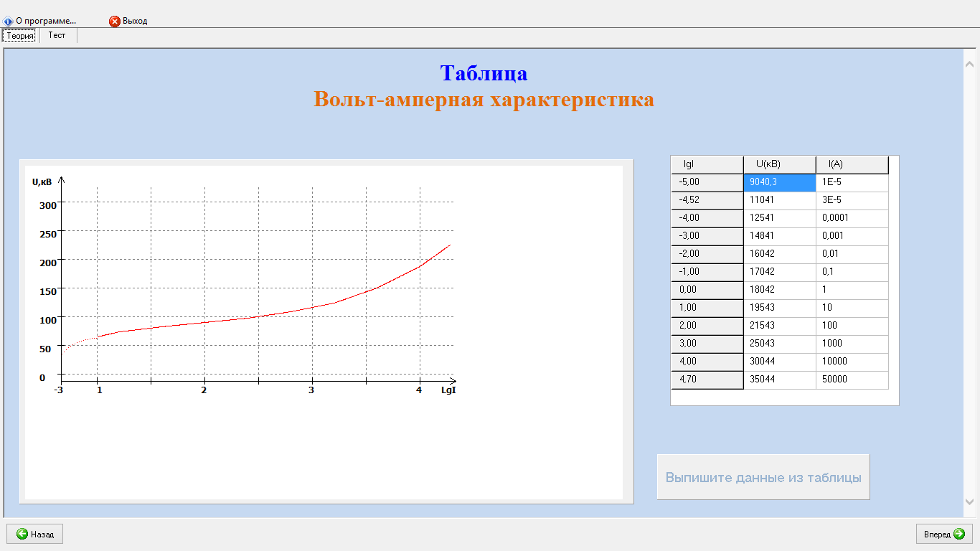Click the 'LgI' axis label on chart

[x=448, y=390]
